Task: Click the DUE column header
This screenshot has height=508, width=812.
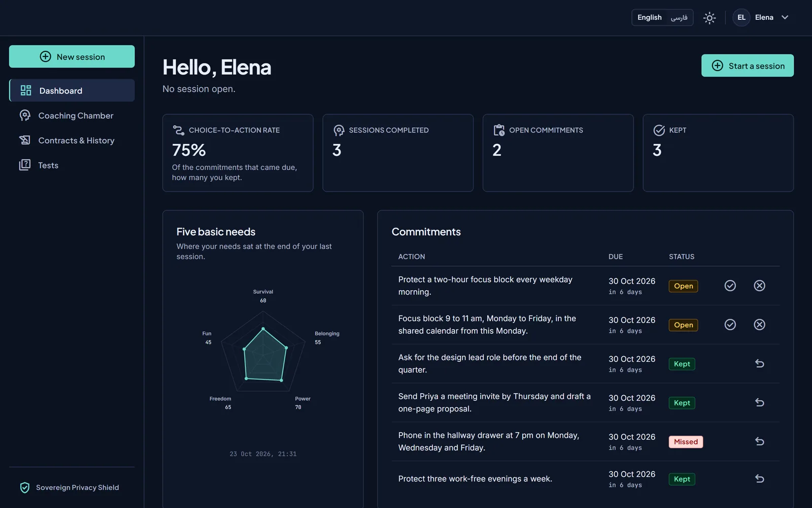Action: click(x=616, y=257)
